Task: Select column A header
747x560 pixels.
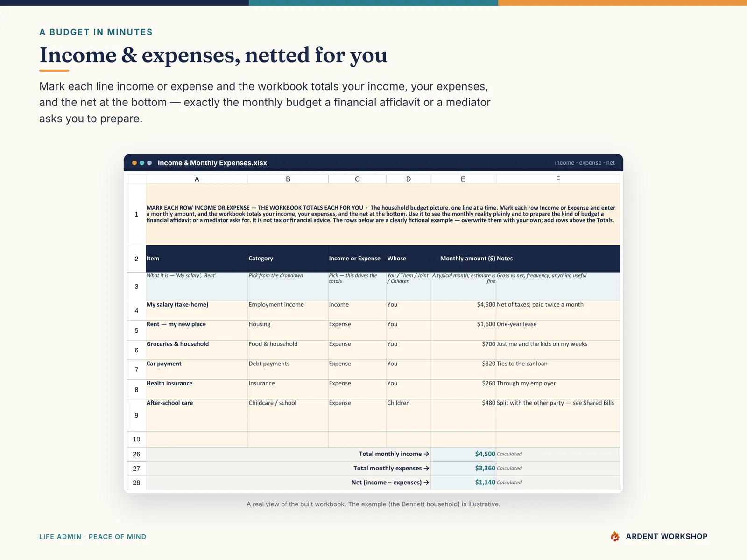Action: click(x=197, y=179)
